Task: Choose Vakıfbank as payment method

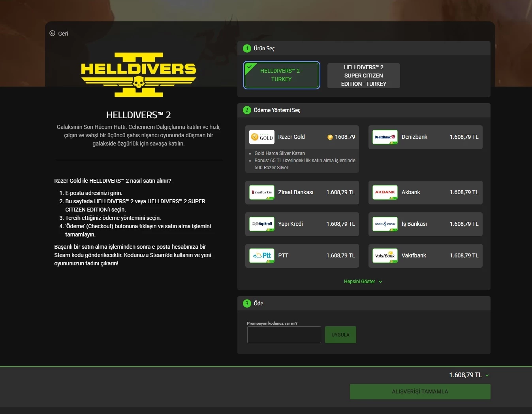Action: (425, 256)
